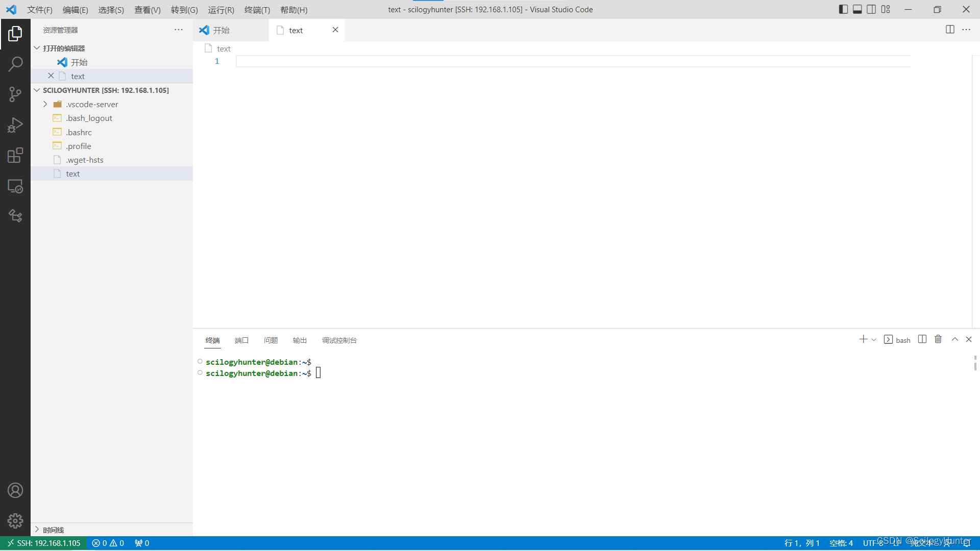
Task: Open .bash_logout file in explorer
Action: click(112, 118)
